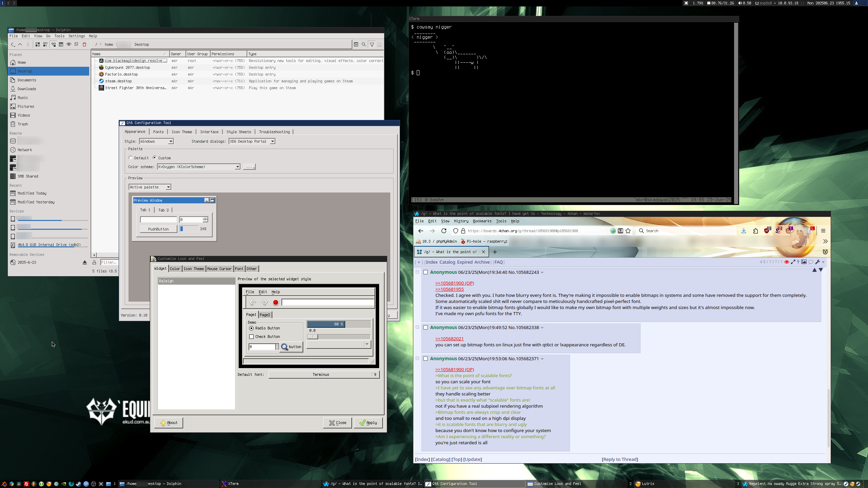The width and height of the screenshot is (868, 488).
Task: Select the demo Radio Button in LXAppearance preview
Action: click(251, 328)
